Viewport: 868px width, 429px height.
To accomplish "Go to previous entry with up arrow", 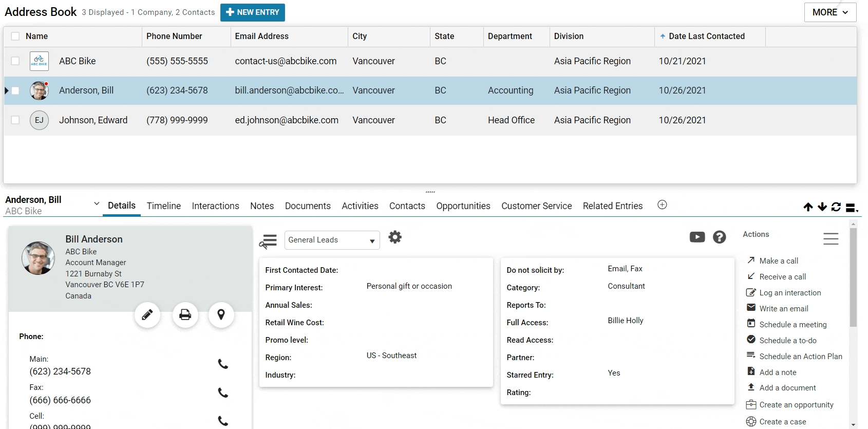I will [x=808, y=207].
